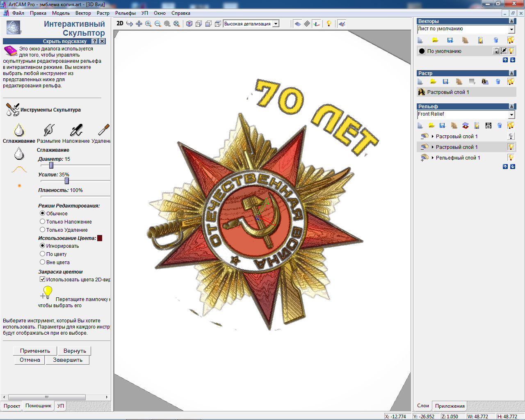Image resolution: width=525 pixels, height=420 pixels.
Task: Delete bitmap layer with blue bin in Растр
Action: pos(498,82)
